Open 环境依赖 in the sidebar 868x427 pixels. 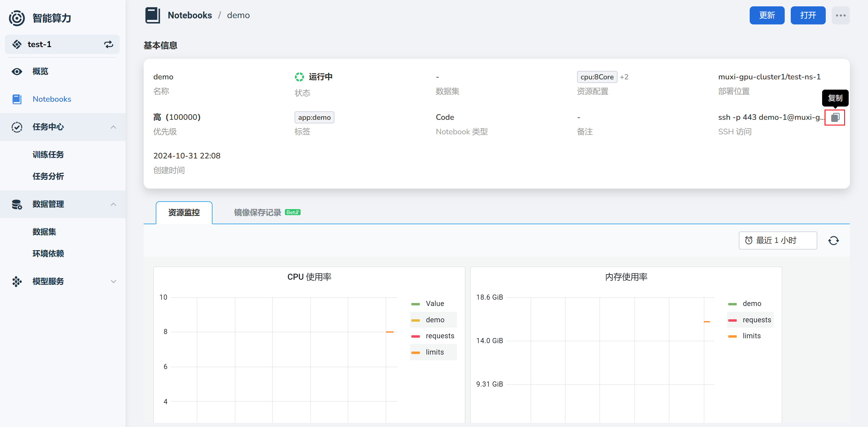click(x=48, y=253)
